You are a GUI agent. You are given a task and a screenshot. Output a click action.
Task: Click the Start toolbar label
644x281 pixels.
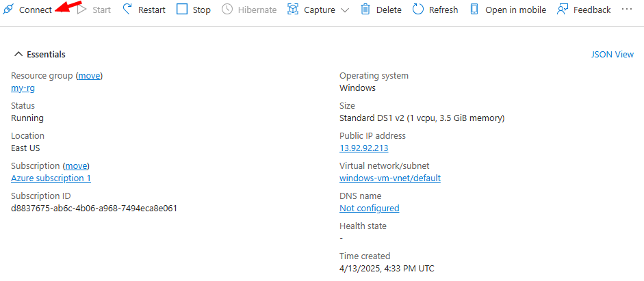[101, 10]
